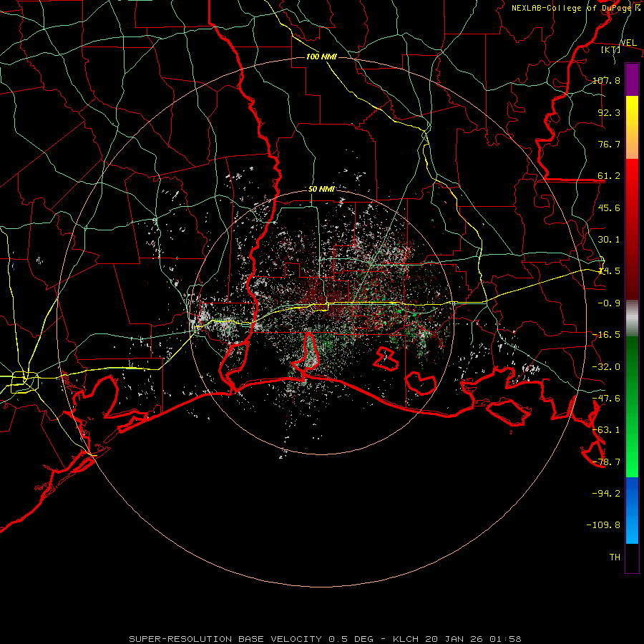
Task: Click the blue color band on legend
Action: click(x=632, y=510)
